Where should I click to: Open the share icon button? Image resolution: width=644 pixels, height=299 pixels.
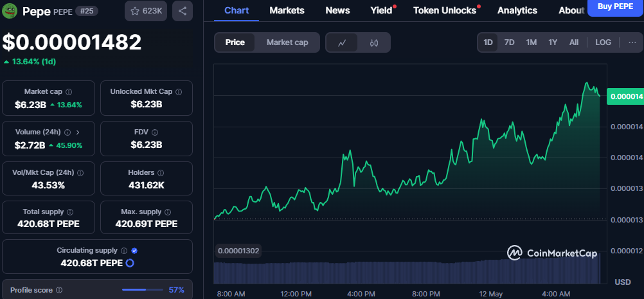coord(183,11)
